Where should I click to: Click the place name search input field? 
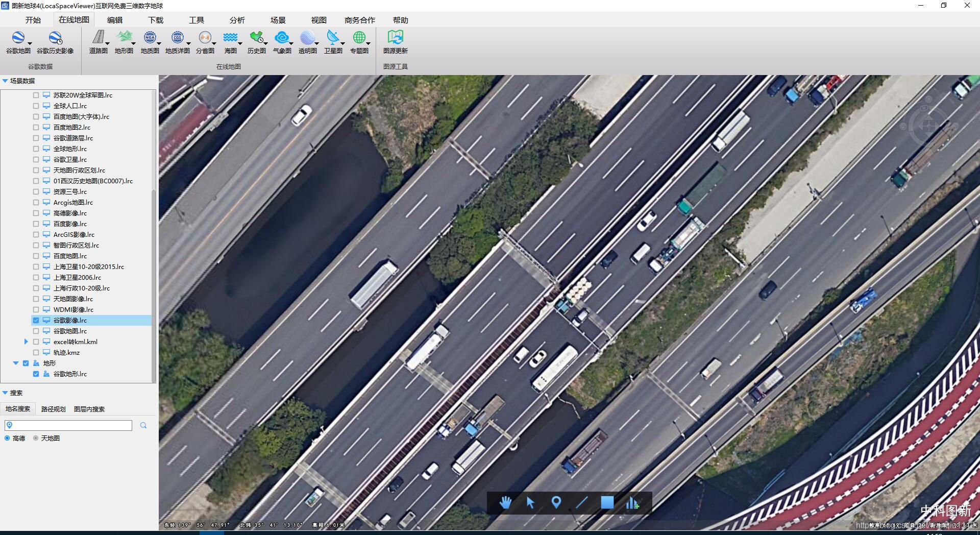pyautogui.click(x=71, y=425)
